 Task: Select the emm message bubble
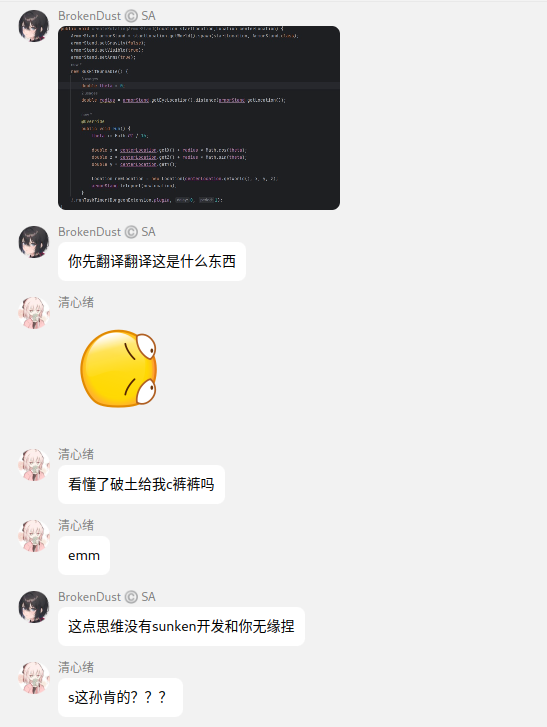tap(84, 555)
